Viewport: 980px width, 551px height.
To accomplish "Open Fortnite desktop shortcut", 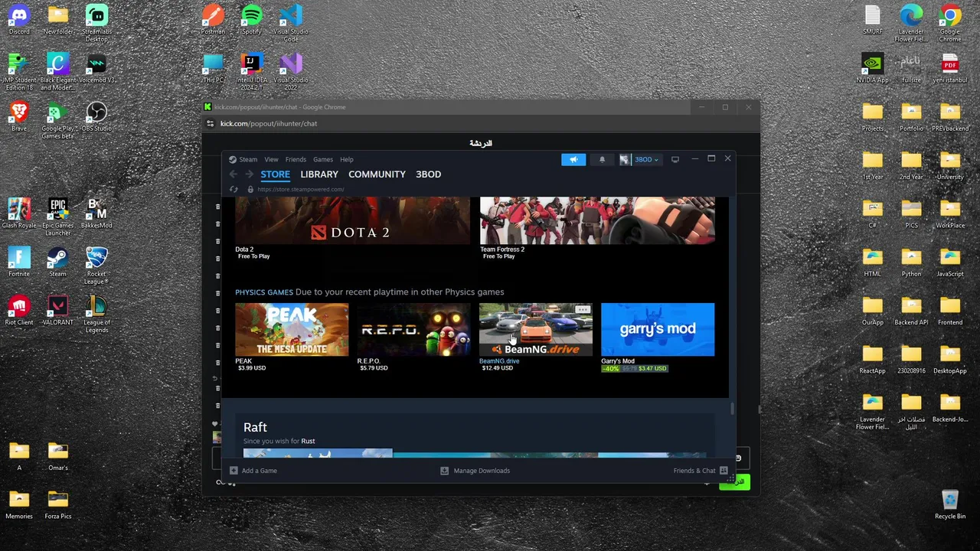I will [x=19, y=262].
